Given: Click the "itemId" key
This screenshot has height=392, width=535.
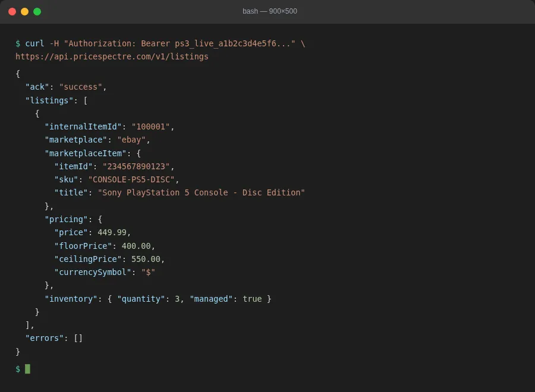Looking at the screenshot, I should click(x=73, y=166).
